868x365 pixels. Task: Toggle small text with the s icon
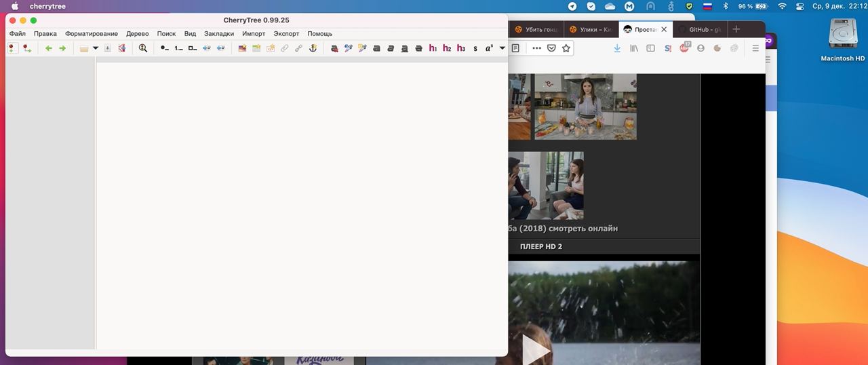click(x=475, y=48)
